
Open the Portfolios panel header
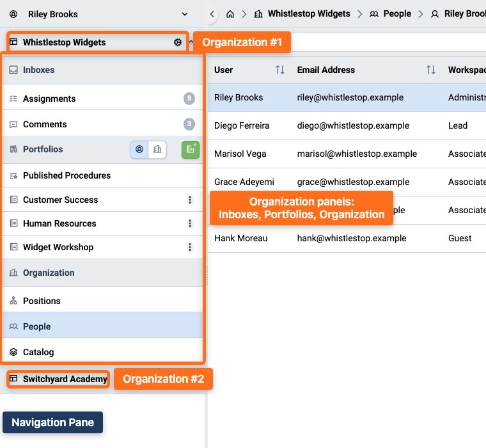coord(102,149)
